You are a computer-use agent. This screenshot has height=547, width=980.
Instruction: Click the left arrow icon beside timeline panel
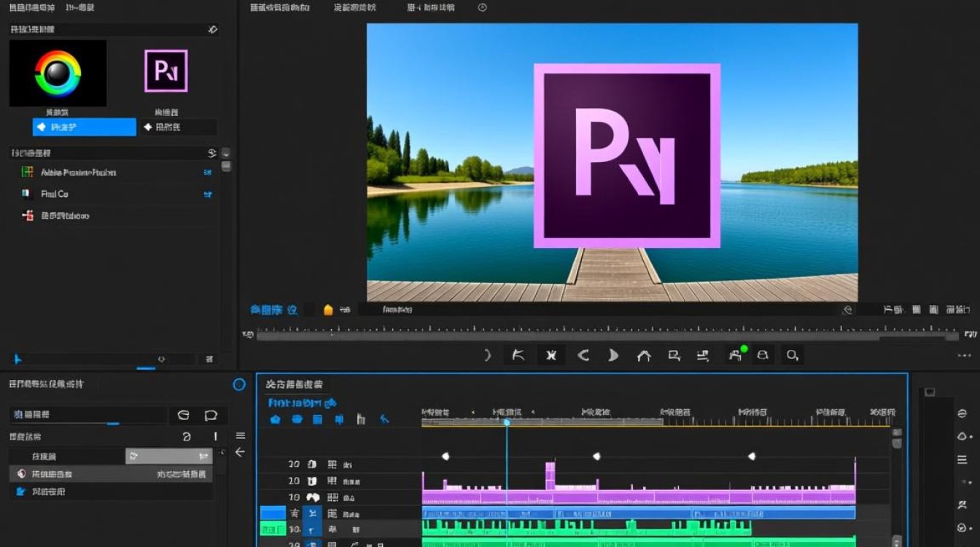(x=240, y=452)
